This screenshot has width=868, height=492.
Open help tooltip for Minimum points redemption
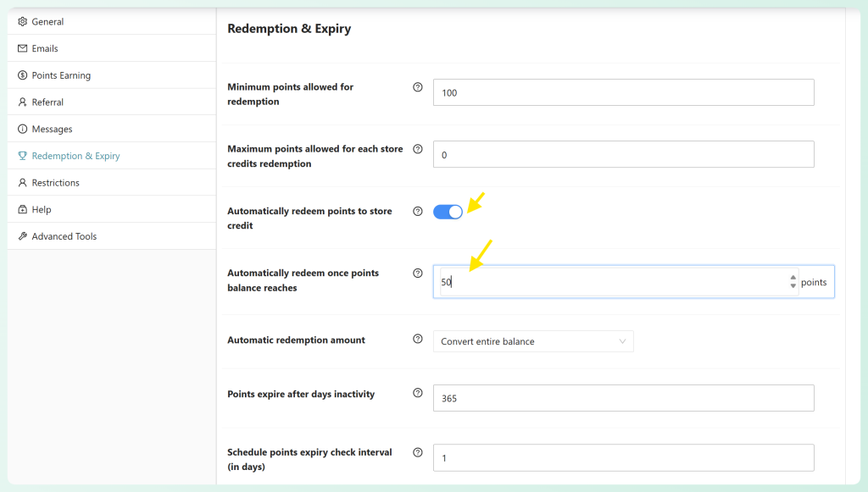click(x=418, y=86)
